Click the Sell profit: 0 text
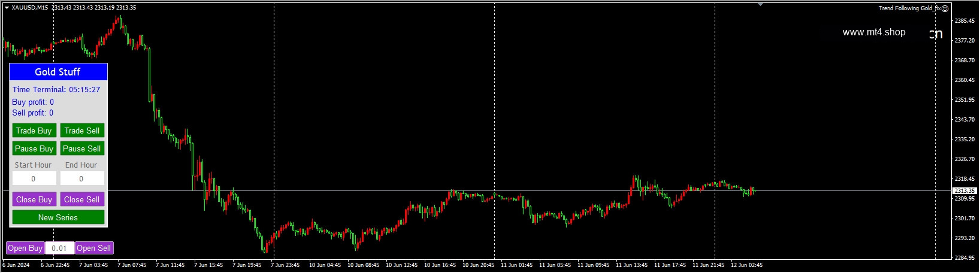The image size is (980, 273). click(x=33, y=113)
